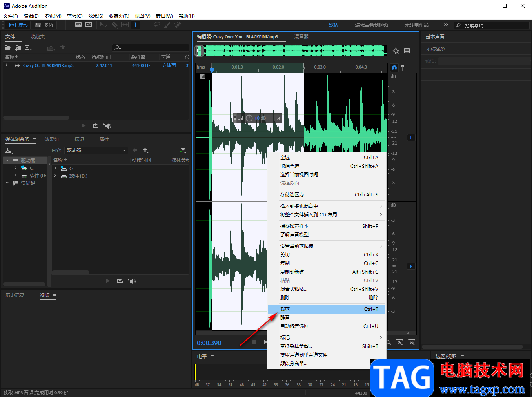Click the Files panel trash icon
Viewport: 532px width, 397px height.
62,48
